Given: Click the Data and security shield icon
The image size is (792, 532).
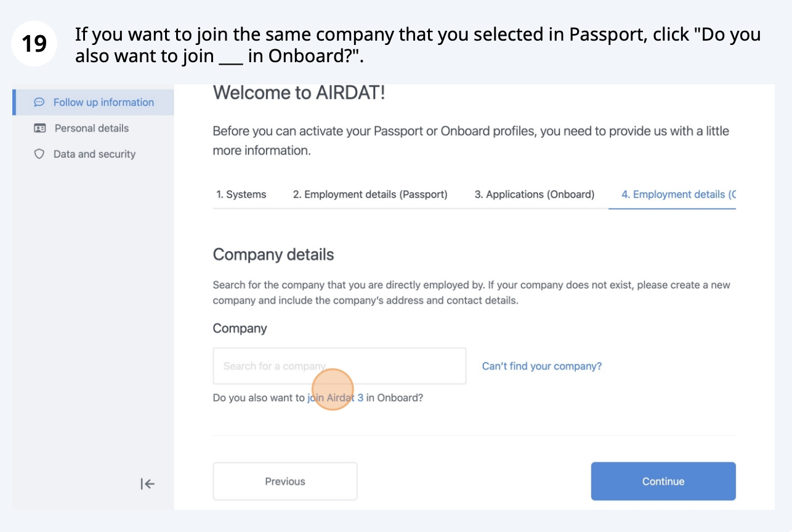Looking at the screenshot, I should tap(39, 154).
